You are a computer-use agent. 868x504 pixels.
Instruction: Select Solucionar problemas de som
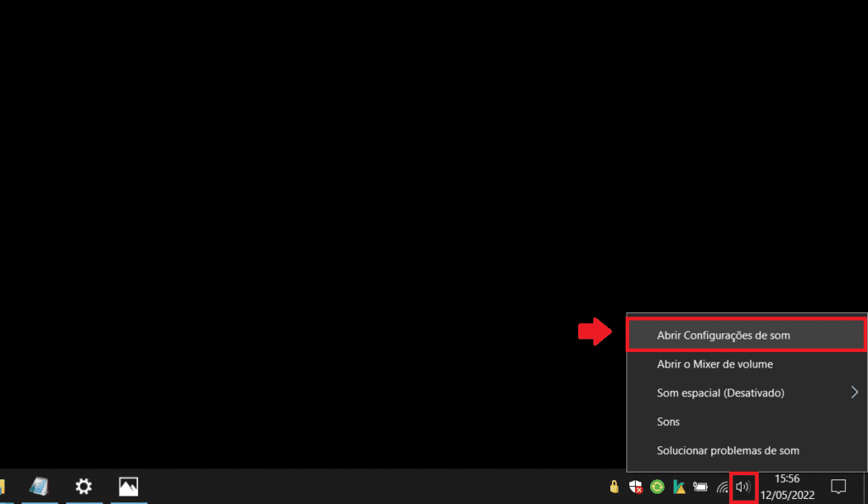coord(728,451)
